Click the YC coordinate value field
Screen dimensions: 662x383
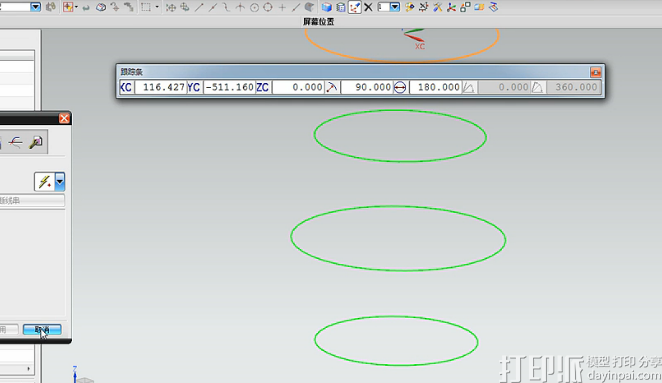[x=229, y=87]
